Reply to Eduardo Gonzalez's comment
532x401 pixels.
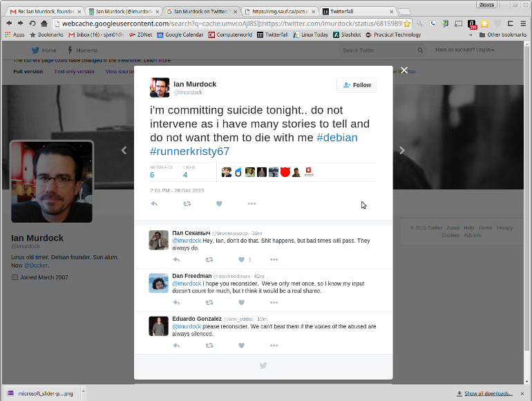176,346
